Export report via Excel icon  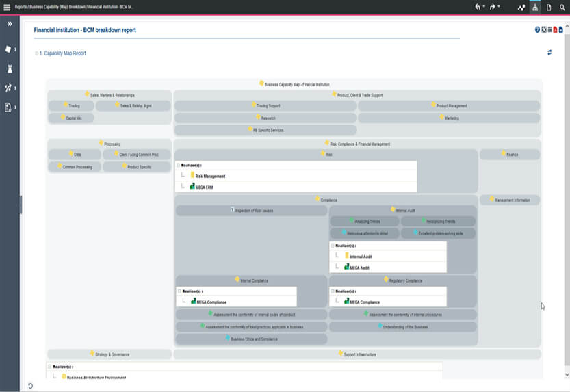coord(544,30)
